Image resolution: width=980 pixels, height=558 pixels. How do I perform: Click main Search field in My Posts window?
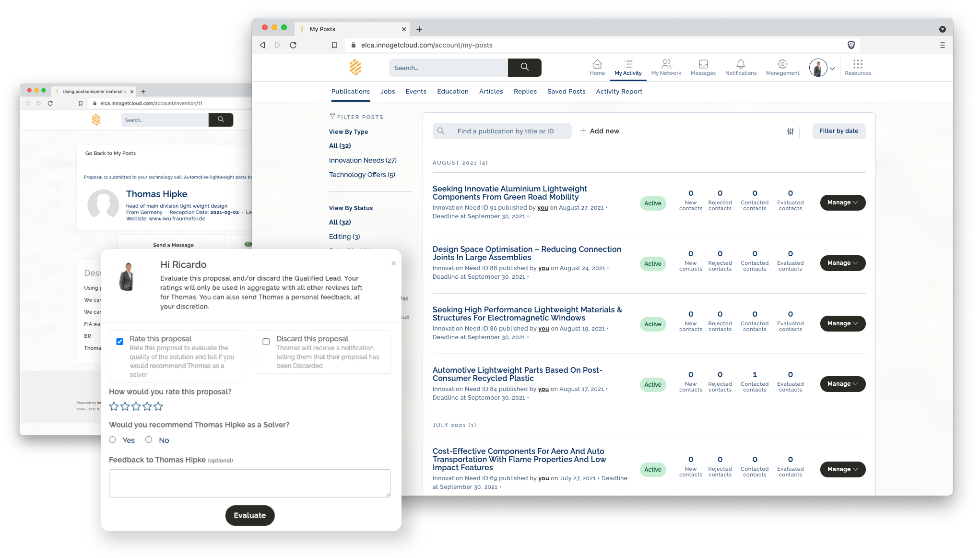449,68
